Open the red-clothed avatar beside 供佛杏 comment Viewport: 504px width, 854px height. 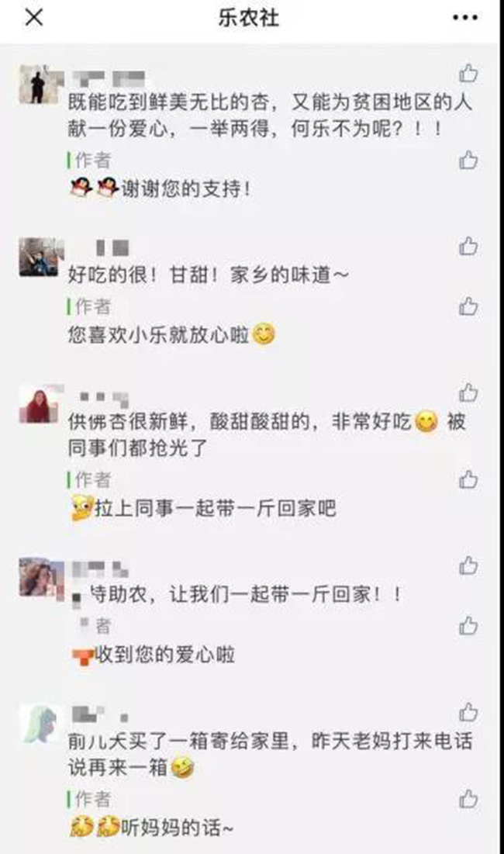(39, 403)
